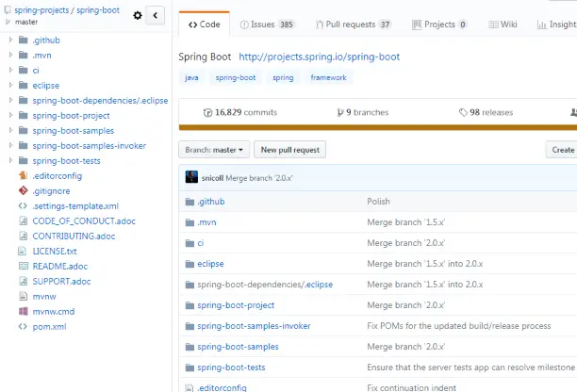
Task: Open eclipse folder in main file list
Action: tap(210, 264)
